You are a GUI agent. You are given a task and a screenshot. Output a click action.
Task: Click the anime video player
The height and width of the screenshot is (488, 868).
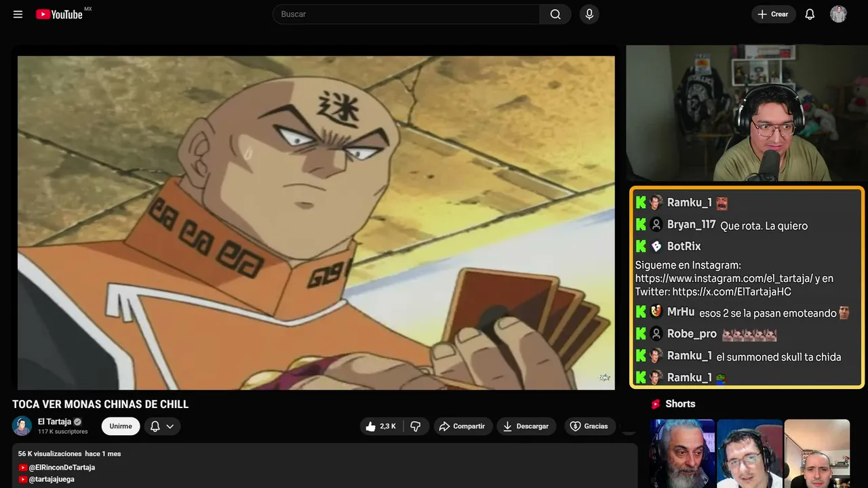point(316,222)
